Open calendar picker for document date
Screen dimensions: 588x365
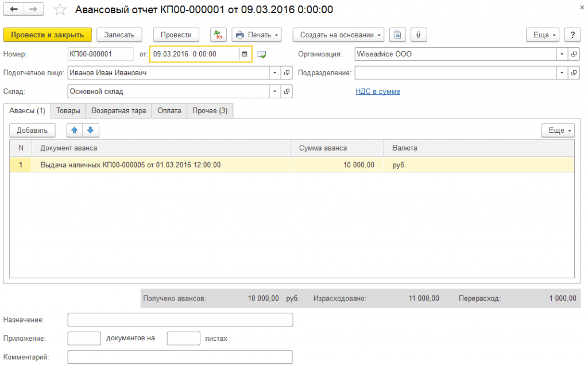point(245,54)
